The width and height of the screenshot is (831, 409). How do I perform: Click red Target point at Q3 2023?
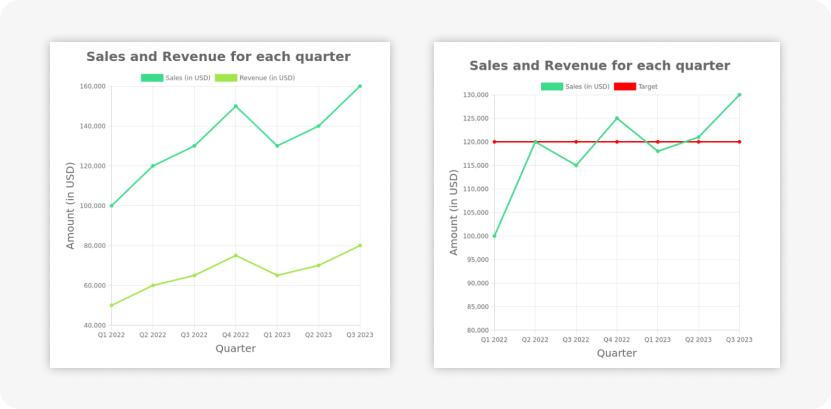(739, 142)
